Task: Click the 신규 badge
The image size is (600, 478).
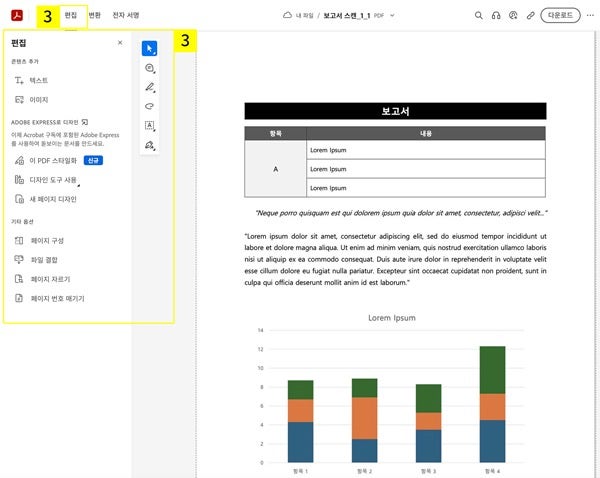Action: (x=93, y=160)
